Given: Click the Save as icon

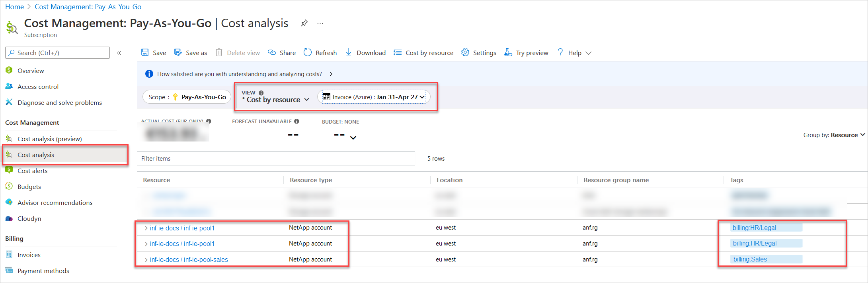Looking at the screenshot, I should point(178,53).
